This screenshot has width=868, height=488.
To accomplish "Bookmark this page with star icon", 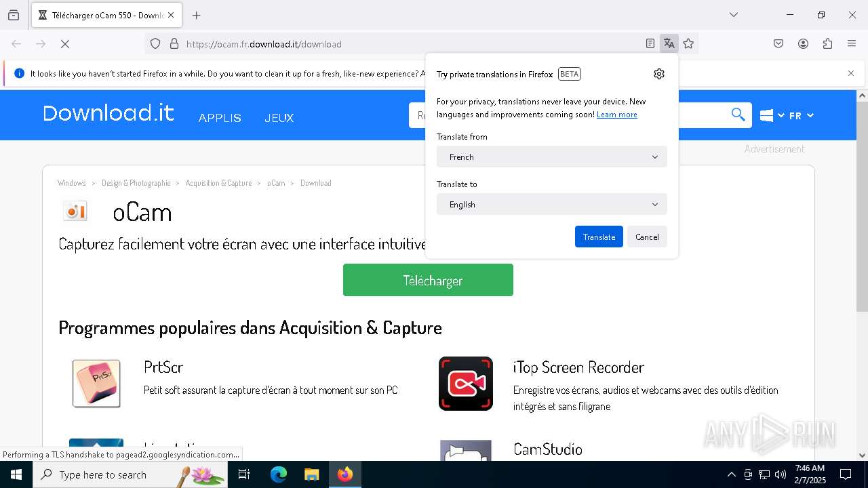I will coord(688,44).
